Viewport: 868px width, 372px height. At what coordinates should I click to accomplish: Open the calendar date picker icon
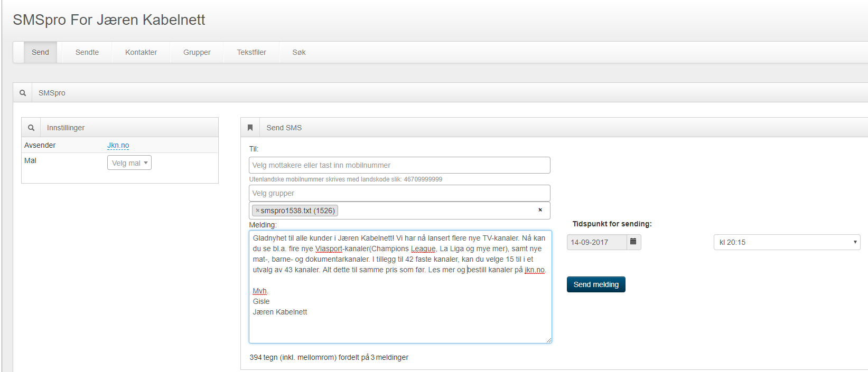click(x=633, y=242)
